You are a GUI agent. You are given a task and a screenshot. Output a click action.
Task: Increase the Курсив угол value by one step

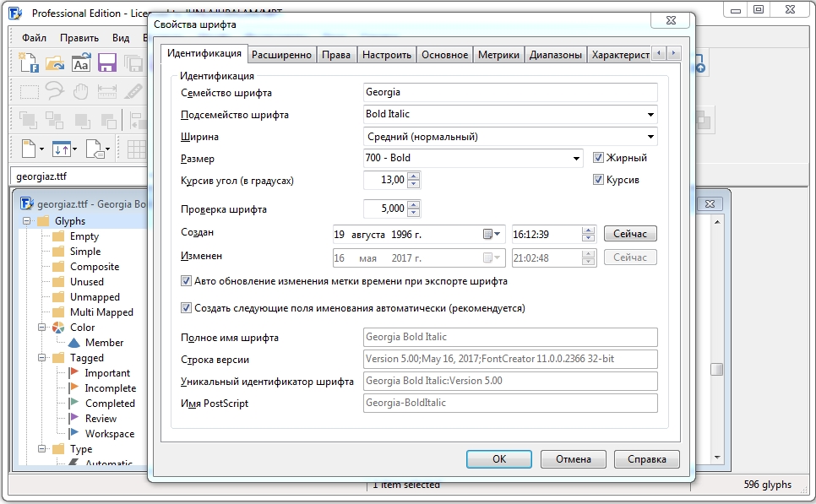pyautogui.click(x=413, y=176)
